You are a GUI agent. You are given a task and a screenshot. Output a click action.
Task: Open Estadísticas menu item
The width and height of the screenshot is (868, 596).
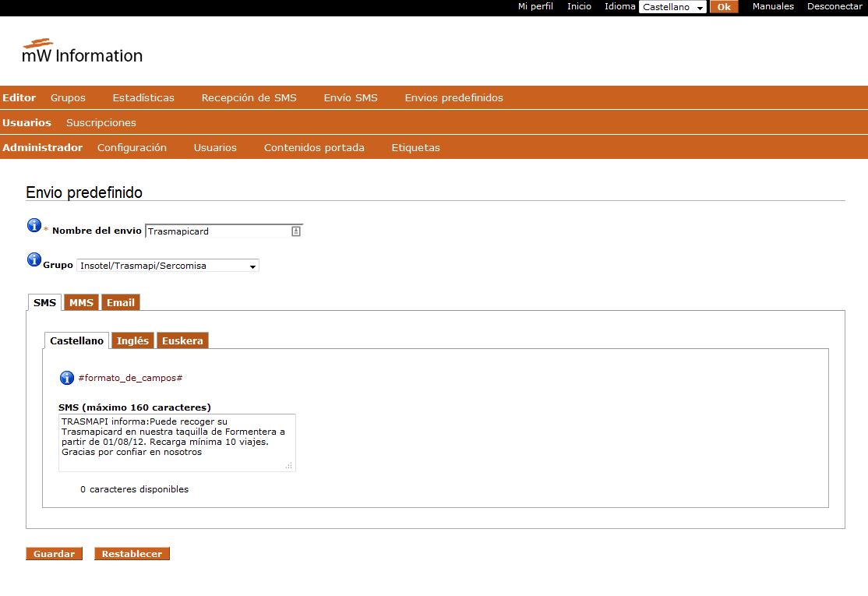pos(143,98)
